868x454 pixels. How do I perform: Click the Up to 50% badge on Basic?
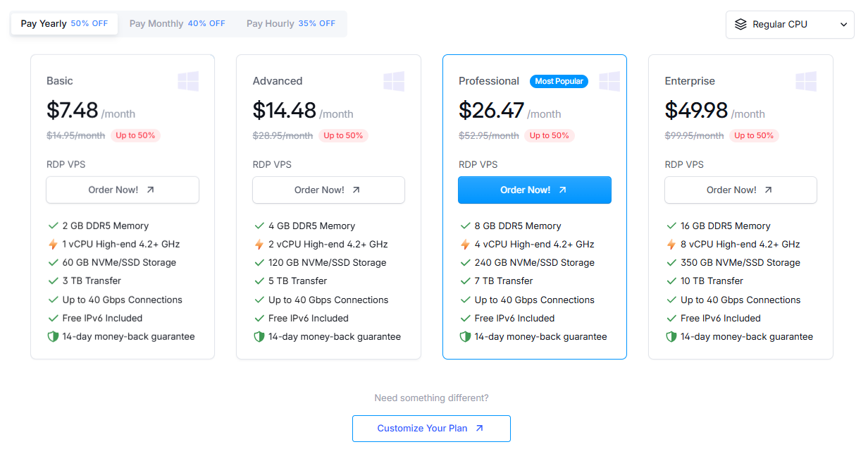[135, 135]
